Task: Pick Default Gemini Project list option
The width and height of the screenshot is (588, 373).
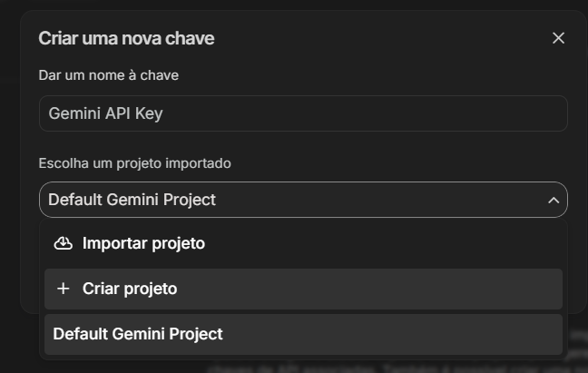Action: [x=303, y=334]
